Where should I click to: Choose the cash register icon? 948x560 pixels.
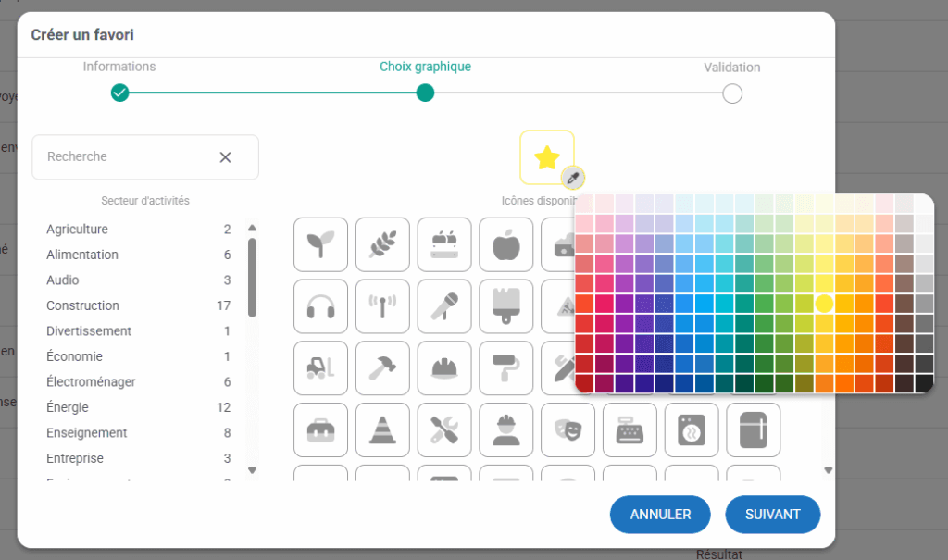point(630,429)
